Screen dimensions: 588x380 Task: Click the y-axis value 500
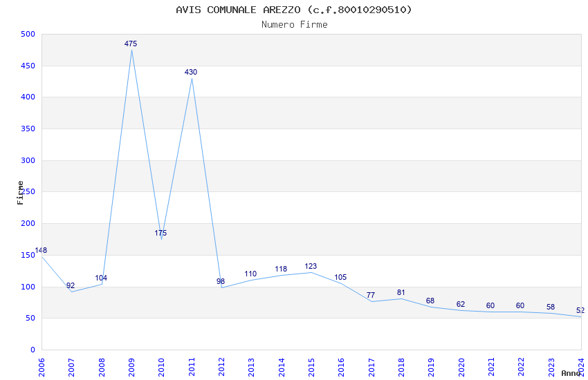[28, 34]
